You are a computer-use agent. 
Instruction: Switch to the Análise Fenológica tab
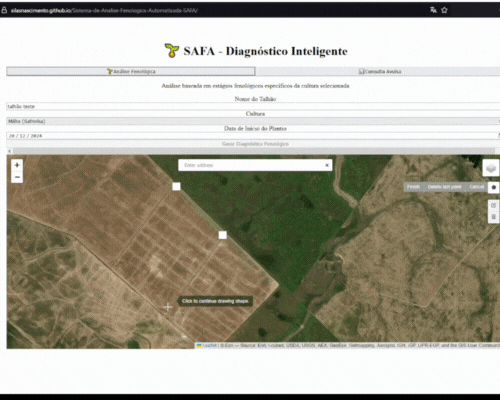131,71
